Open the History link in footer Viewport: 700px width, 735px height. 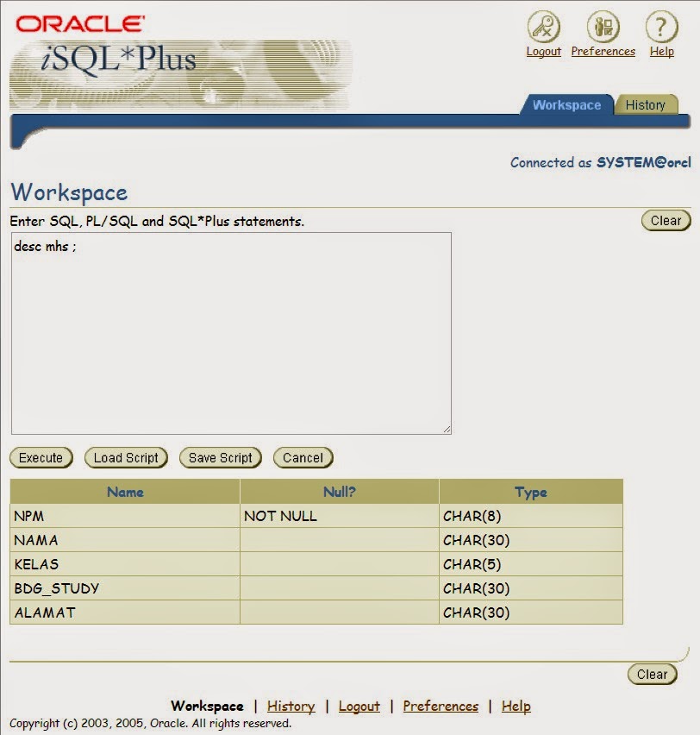[291, 706]
